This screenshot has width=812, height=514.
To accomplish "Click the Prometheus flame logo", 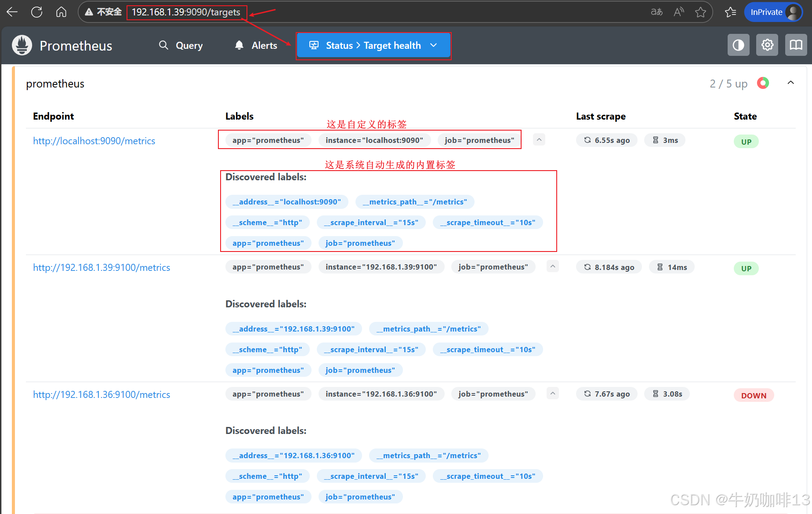I will coord(22,45).
